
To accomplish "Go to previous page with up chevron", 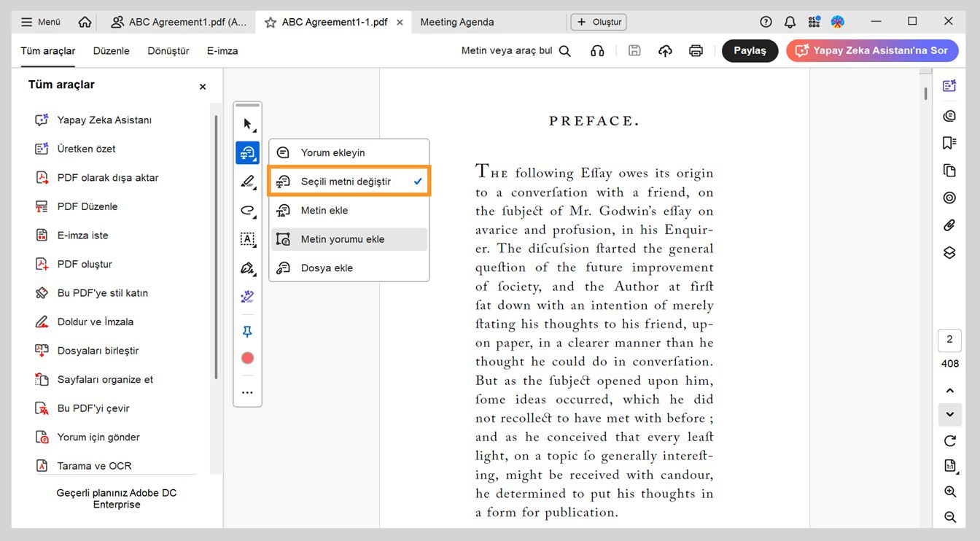I will [949, 391].
